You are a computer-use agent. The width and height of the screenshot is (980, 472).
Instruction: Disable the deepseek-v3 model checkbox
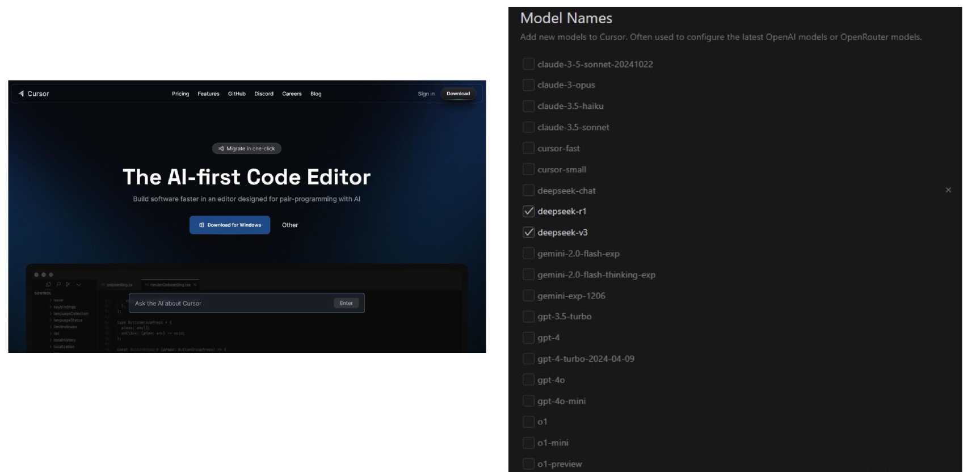[528, 233]
